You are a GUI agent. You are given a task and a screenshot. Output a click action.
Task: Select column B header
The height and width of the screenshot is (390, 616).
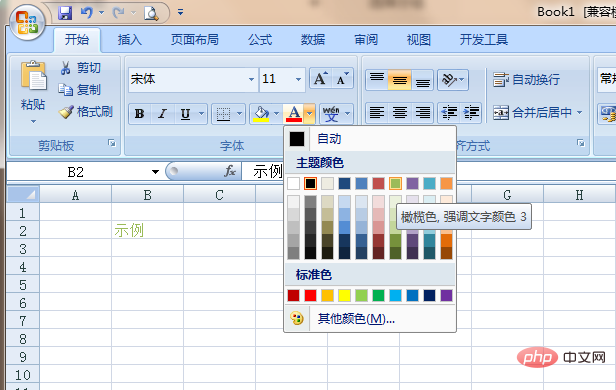click(x=147, y=195)
